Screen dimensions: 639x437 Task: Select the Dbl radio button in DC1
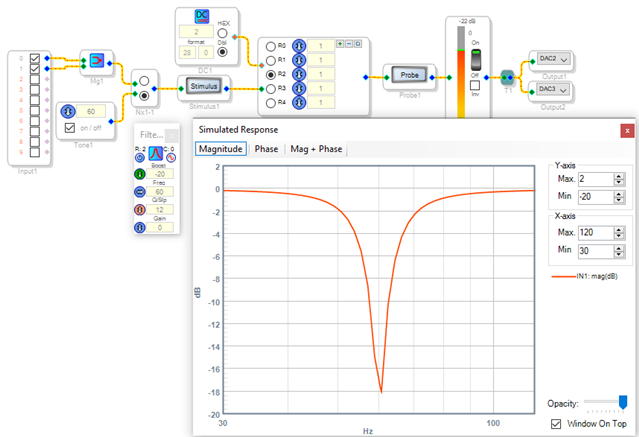222,52
